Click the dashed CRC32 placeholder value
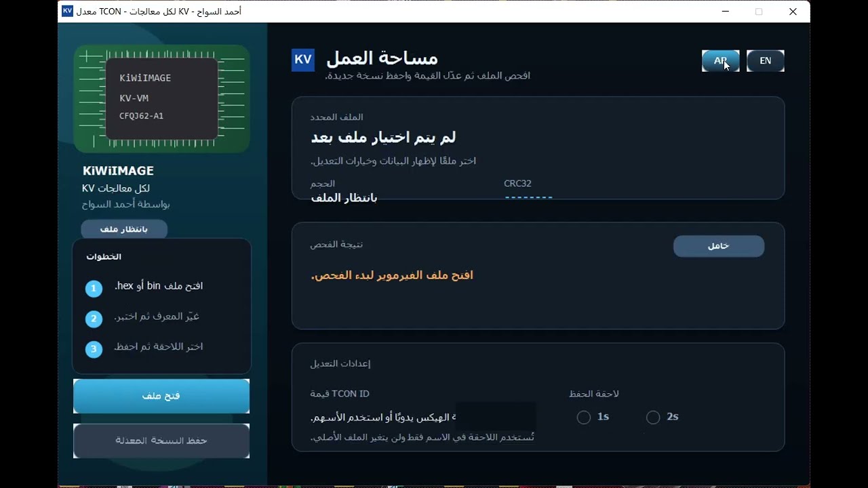Viewport: 868px width, 488px height. click(528, 197)
